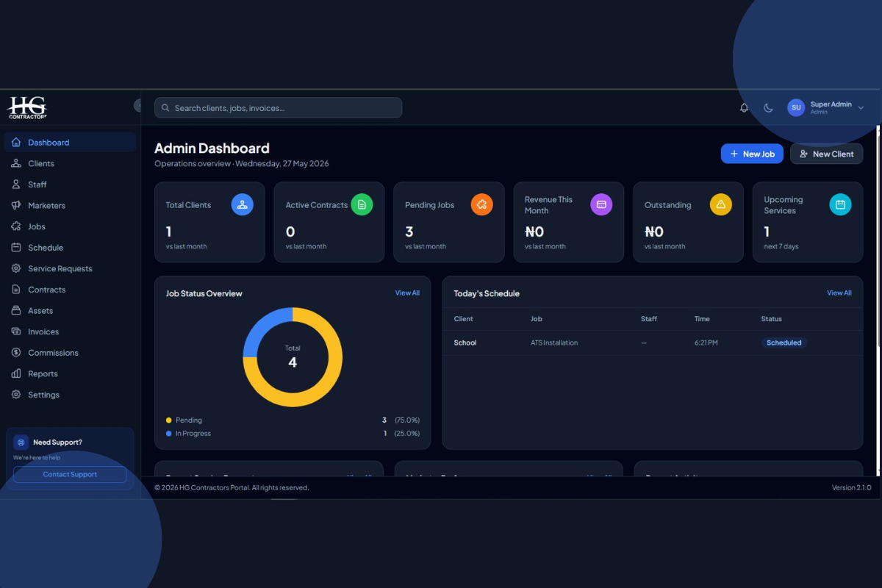Click the Client column header
This screenshot has height=588, width=882.
click(463, 319)
